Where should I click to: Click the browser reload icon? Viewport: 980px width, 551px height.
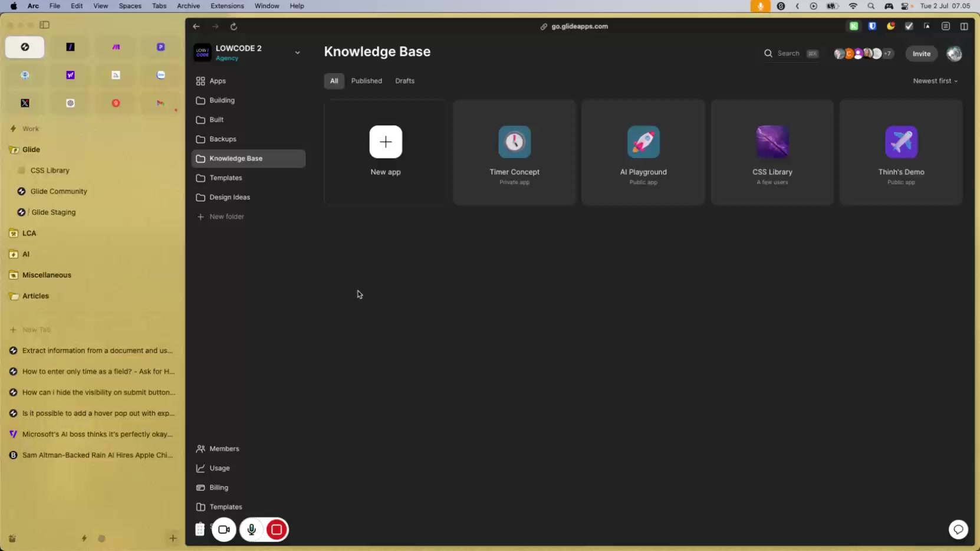point(234,27)
